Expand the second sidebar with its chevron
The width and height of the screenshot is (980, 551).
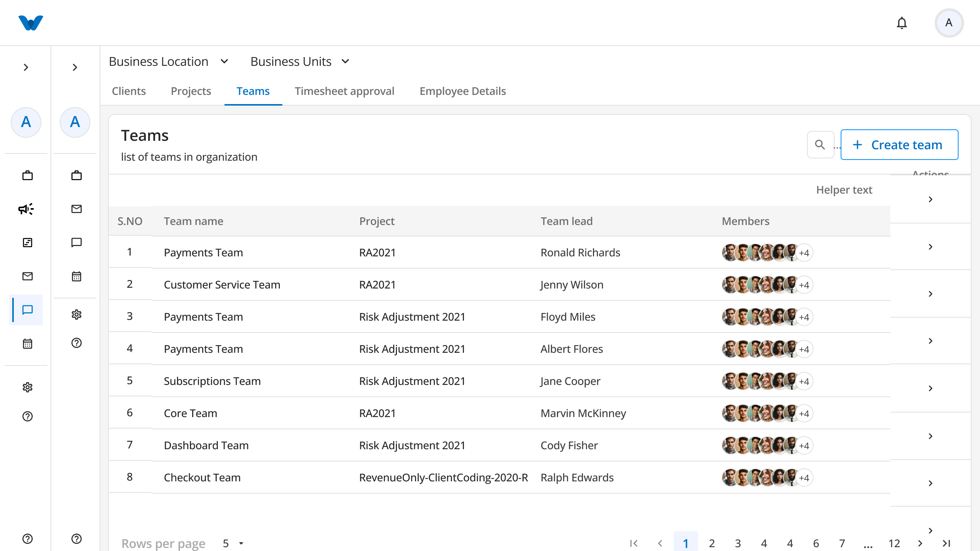coord(75,67)
